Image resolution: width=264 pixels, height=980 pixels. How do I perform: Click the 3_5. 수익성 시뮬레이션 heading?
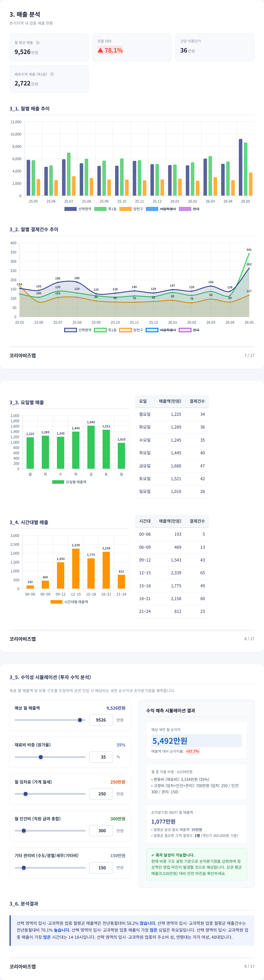point(50,677)
